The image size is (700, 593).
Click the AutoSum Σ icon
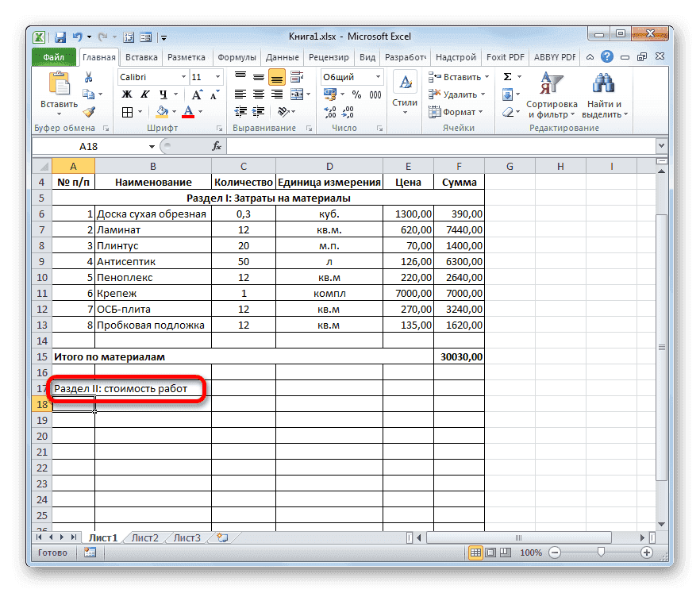pos(508,77)
